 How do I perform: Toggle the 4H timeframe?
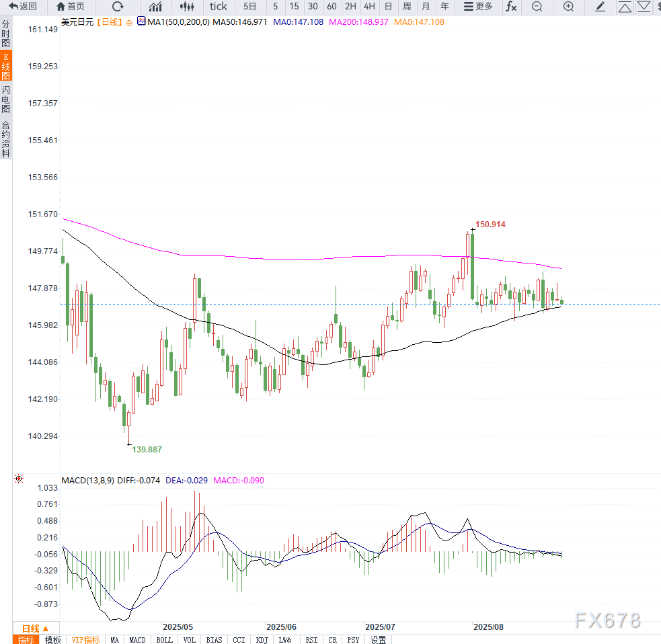tap(369, 7)
